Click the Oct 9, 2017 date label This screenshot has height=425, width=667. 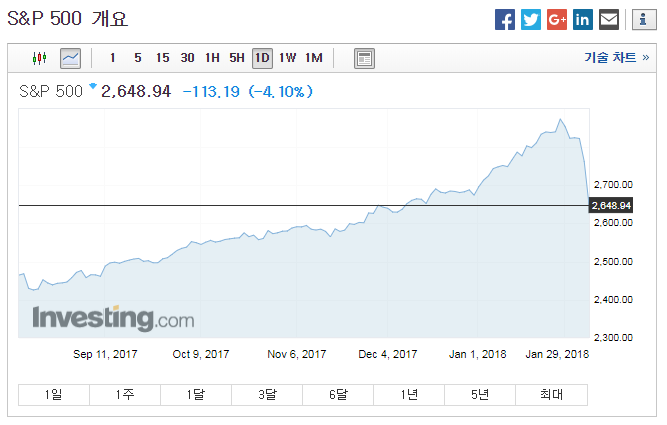(x=201, y=354)
